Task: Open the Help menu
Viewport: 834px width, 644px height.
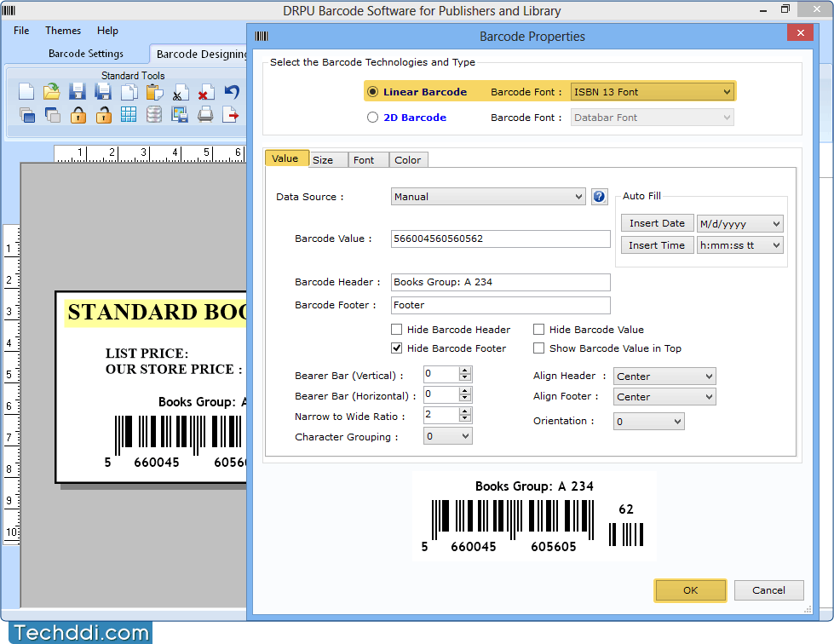Action: (107, 31)
